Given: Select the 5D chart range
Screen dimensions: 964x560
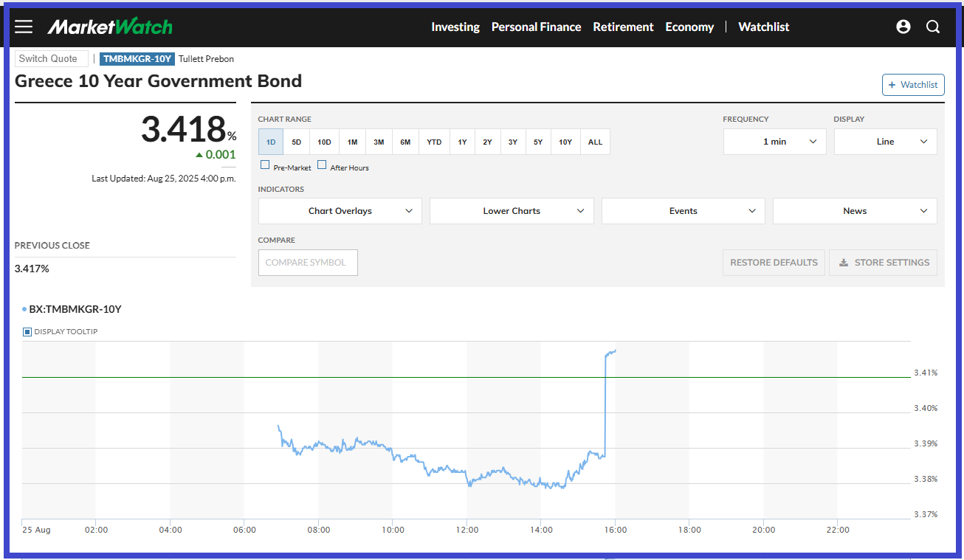Looking at the screenshot, I should click(296, 142).
